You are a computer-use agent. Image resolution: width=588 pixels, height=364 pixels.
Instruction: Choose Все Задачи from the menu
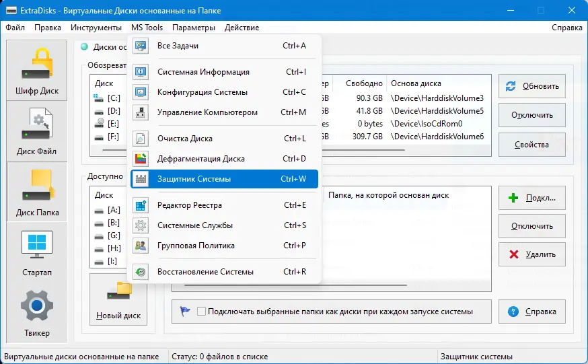coord(224,46)
